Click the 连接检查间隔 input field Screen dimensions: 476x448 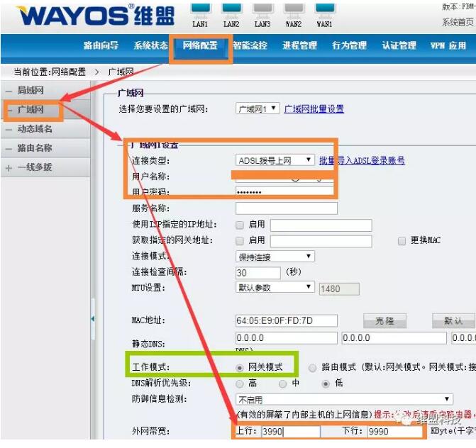[x=258, y=273]
